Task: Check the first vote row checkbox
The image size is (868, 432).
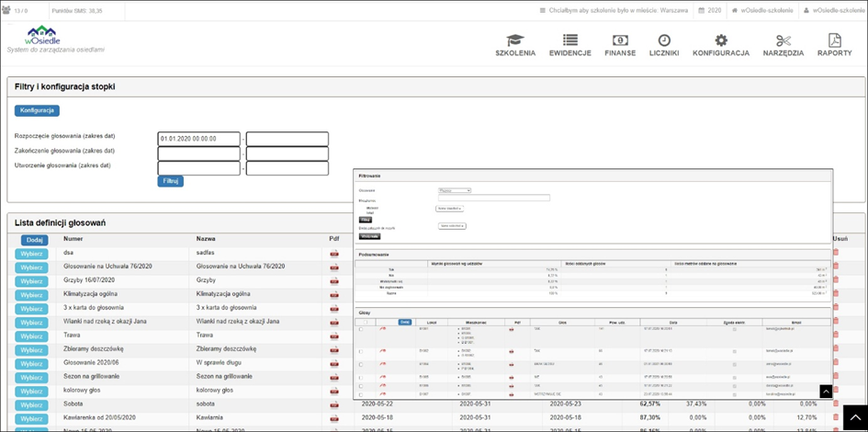Action: (x=361, y=329)
